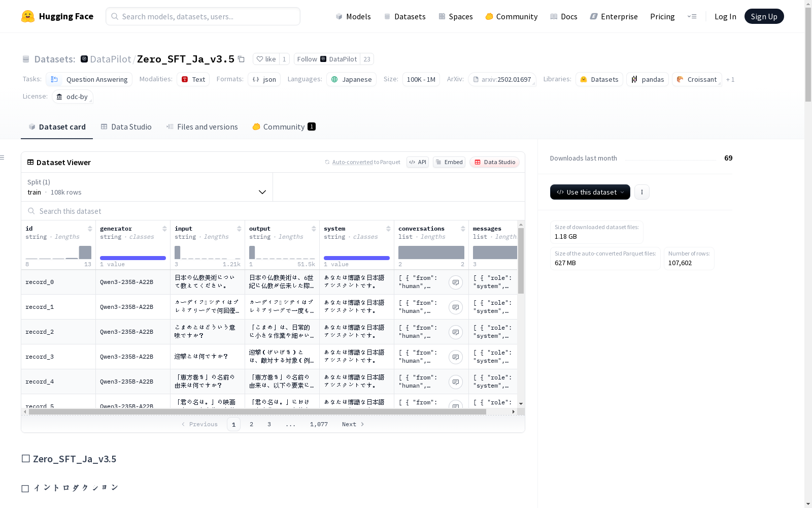The width and height of the screenshot is (812, 508).
Task: Visit the Pricing page link
Action: [x=662, y=16]
